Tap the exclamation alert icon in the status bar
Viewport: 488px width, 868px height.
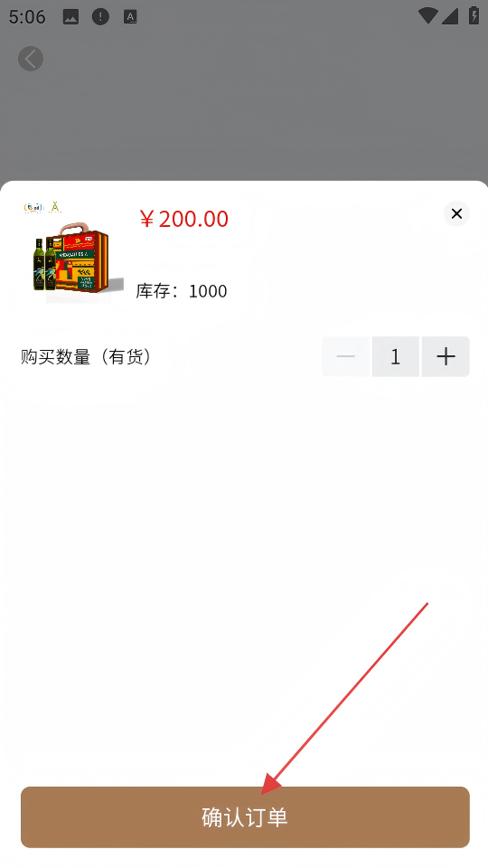(100, 17)
